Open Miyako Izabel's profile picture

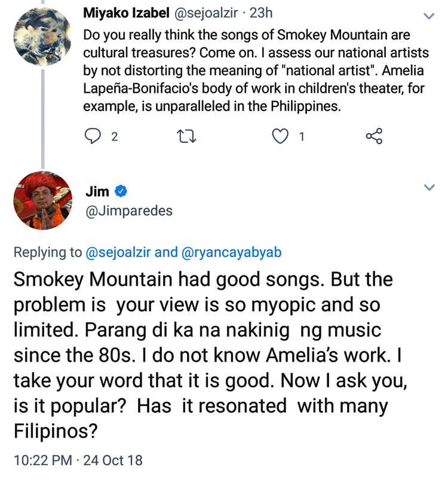pos(39,36)
